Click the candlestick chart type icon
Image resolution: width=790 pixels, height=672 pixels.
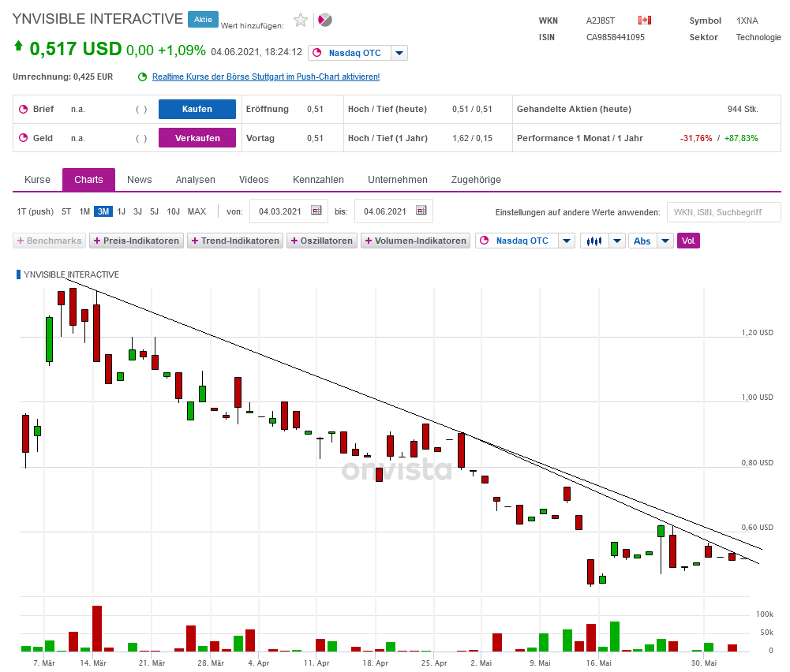point(594,241)
